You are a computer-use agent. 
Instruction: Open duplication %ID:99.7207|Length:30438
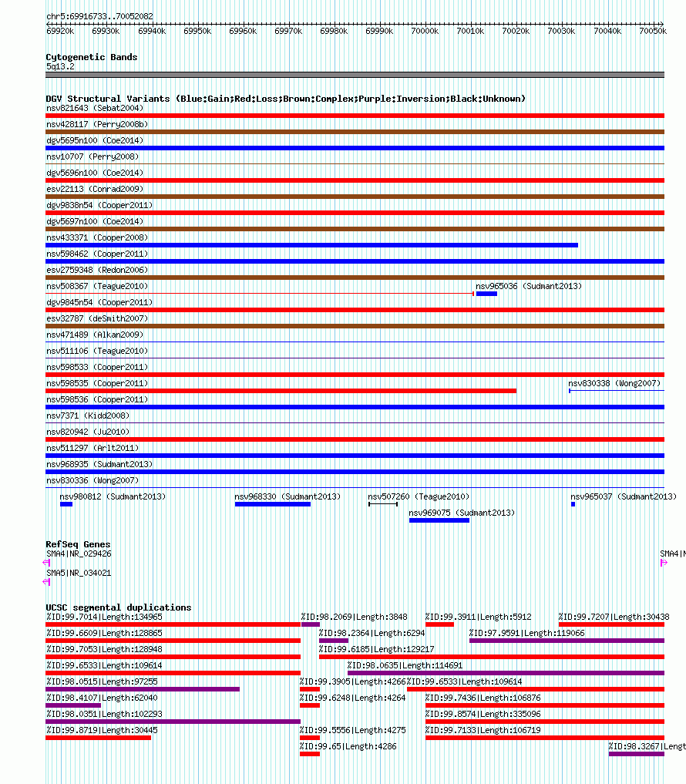click(614, 617)
